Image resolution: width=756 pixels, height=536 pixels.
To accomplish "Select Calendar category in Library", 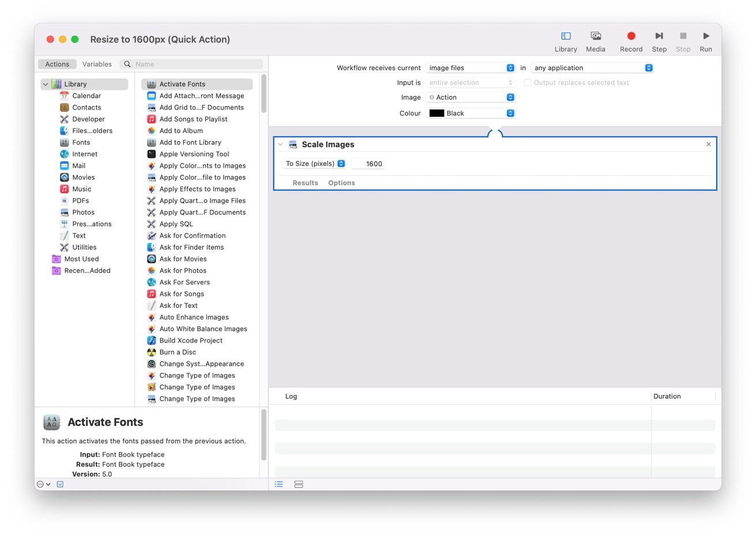I will pos(86,96).
